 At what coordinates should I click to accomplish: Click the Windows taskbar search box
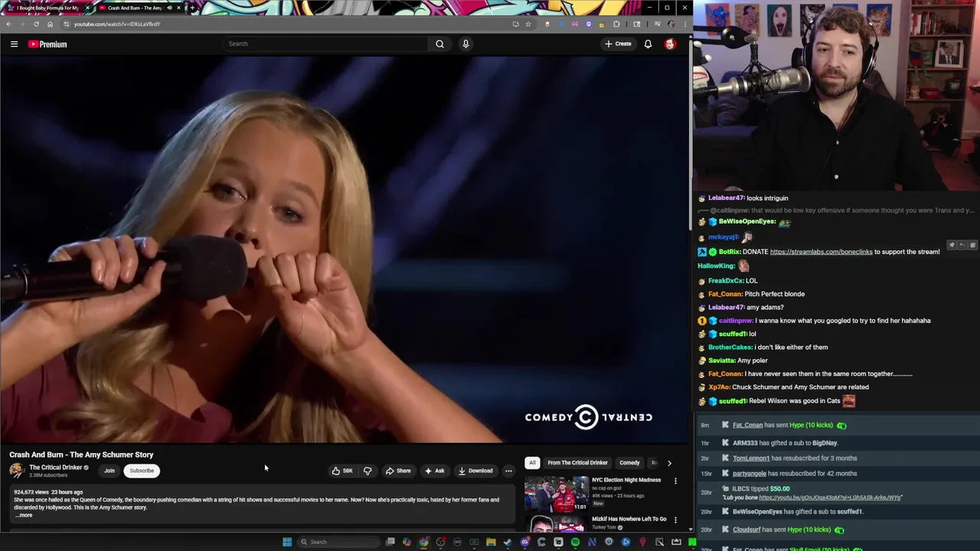pos(338,542)
